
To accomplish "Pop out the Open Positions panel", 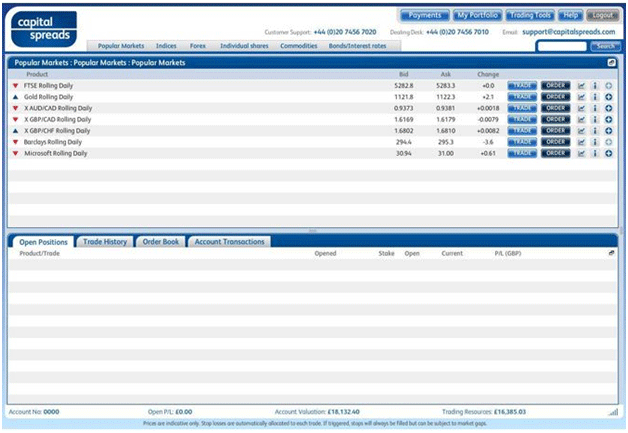I will (x=612, y=253).
